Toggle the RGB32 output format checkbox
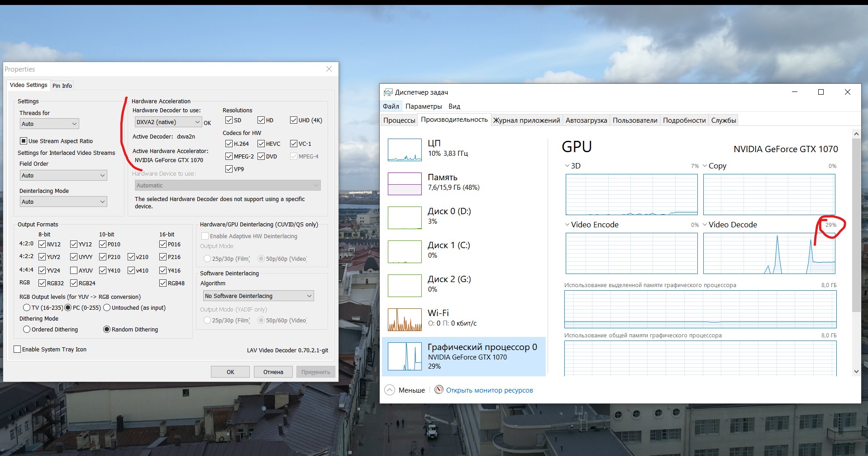Image resolution: width=868 pixels, height=456 pixels. [x=42, y=283]
